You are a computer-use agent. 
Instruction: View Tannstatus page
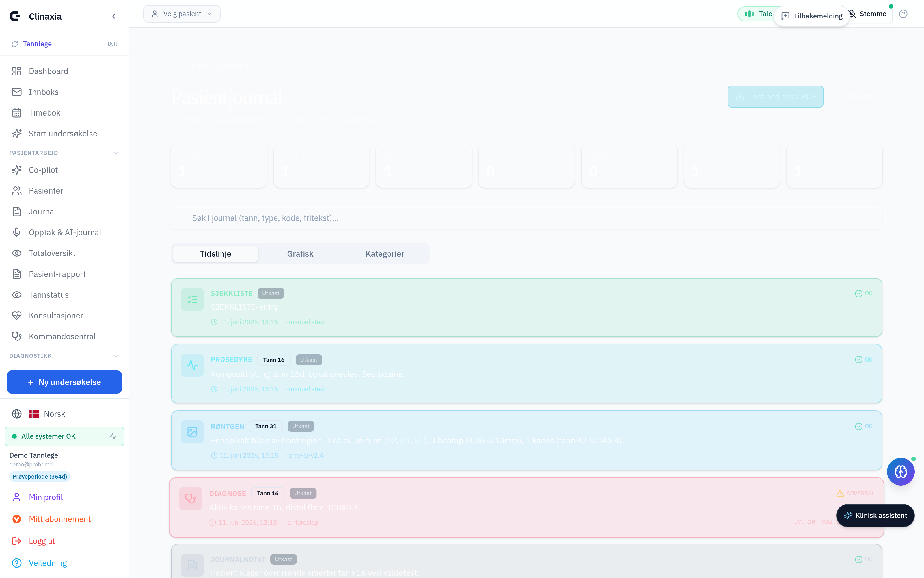point(64,295)
